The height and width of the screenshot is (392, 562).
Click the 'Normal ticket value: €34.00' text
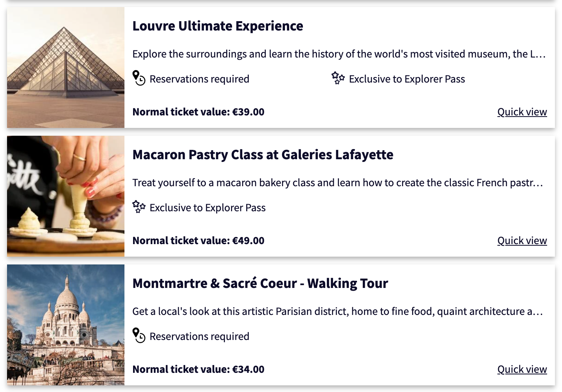point(198,369)
